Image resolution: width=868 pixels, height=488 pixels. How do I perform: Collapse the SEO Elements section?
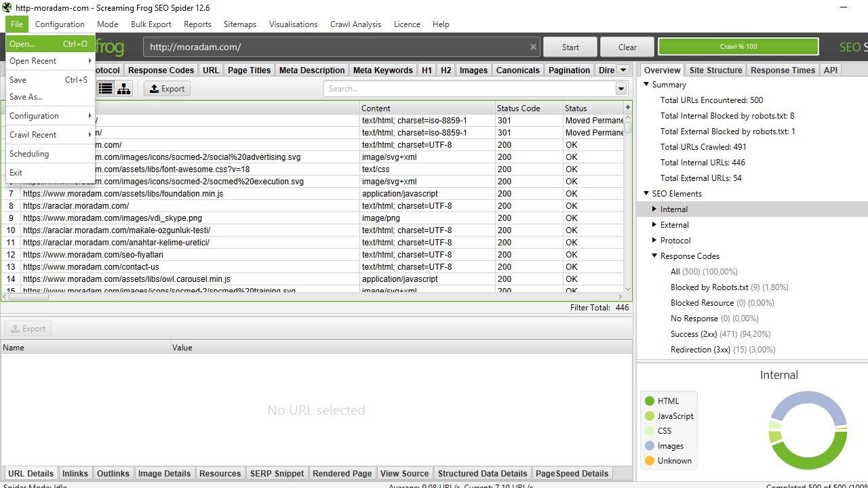pyautogui.click(x=646, y=194)
